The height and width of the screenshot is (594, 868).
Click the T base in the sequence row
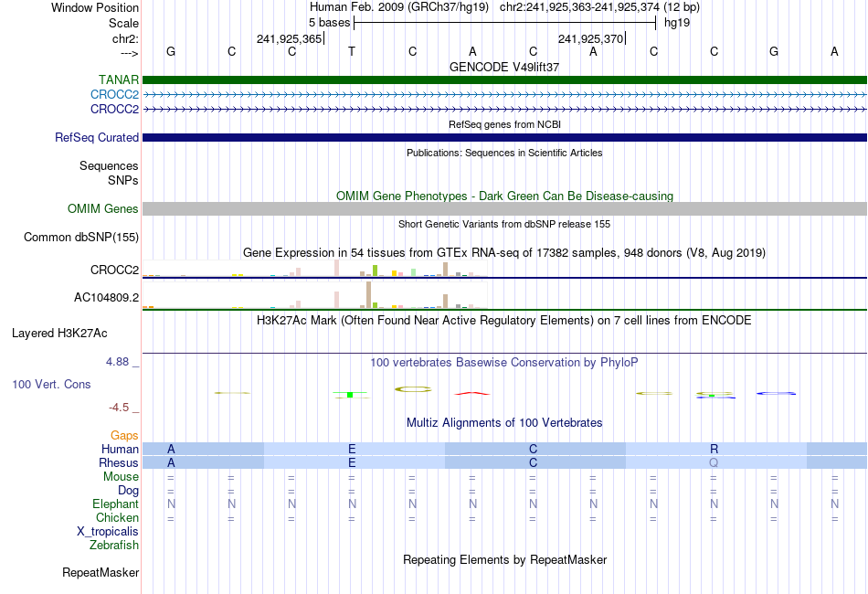352,51
